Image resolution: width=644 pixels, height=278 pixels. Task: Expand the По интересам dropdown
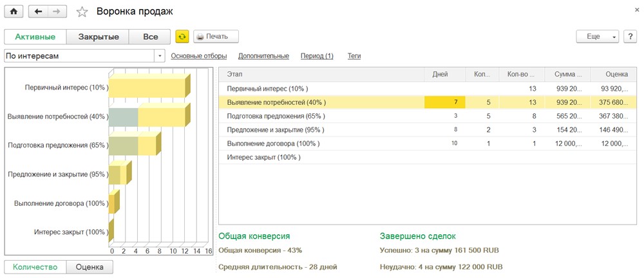point(159,56)
